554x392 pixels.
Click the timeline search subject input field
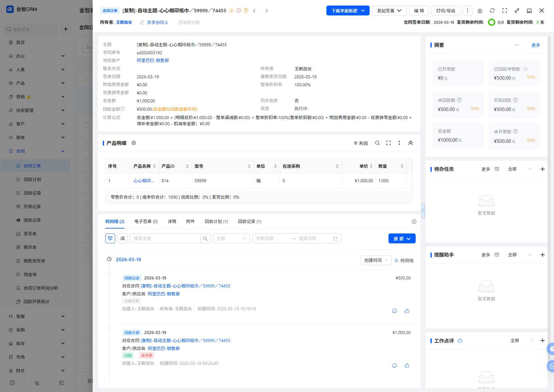point(165,238)
